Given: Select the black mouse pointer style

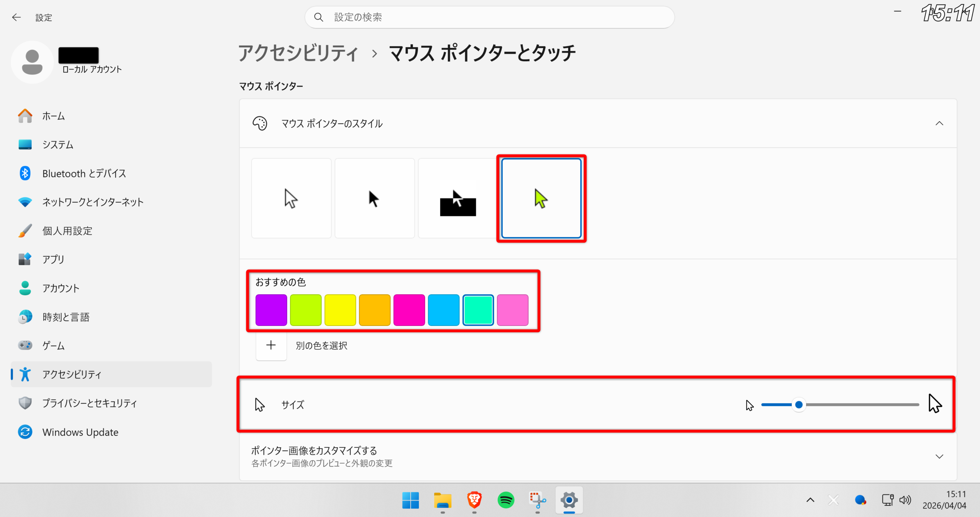Looking at the screenshot, I should click(374, 198).
